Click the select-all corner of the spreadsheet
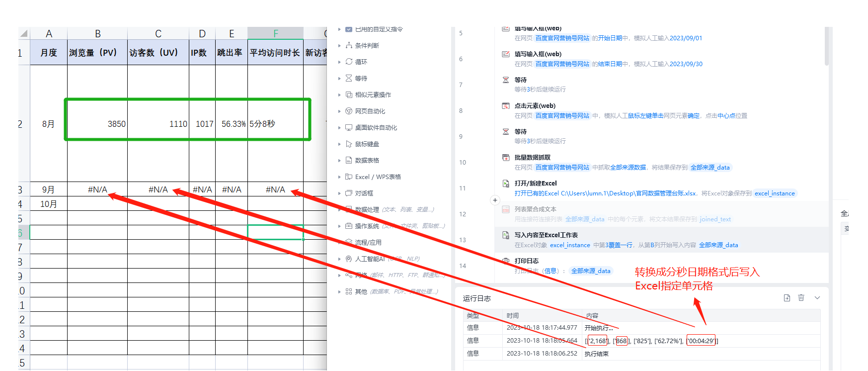Viewport: 868px width, 371px height. (23, 34)
